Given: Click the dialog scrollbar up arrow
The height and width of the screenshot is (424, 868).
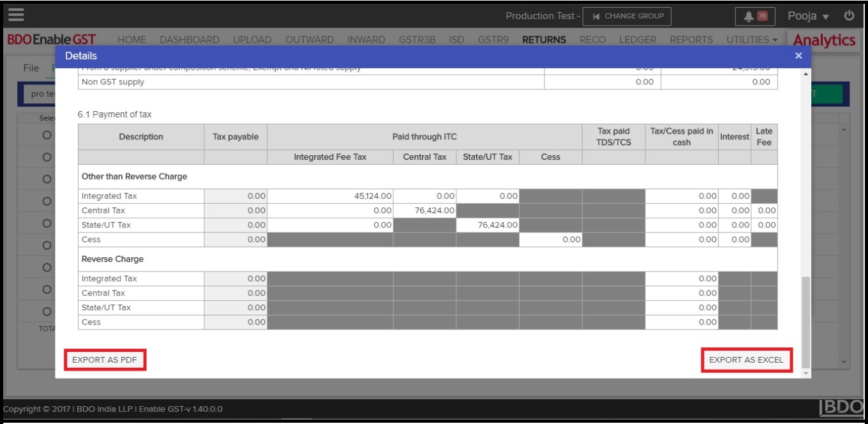Looking at the screenshot, I should click(x=805, y=75).
